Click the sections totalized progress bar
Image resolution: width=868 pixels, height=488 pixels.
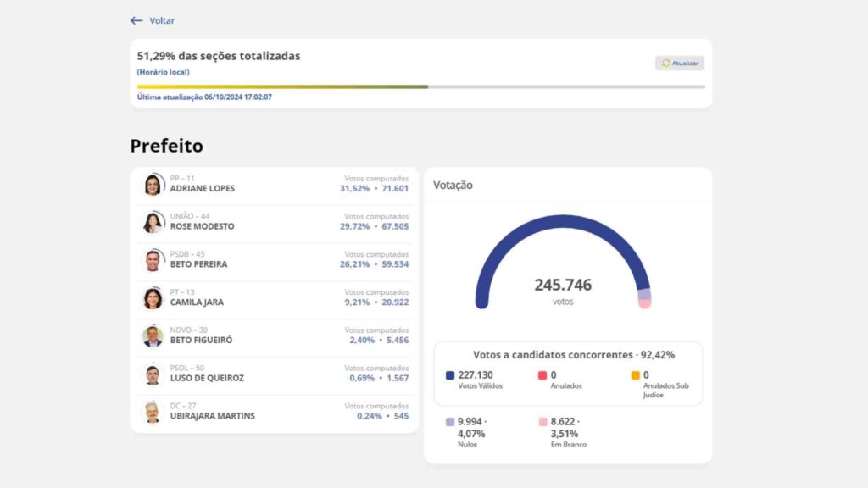click(420, 86)
